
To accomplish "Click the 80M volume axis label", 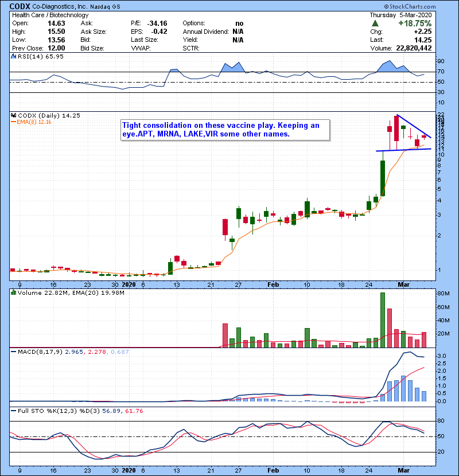I will coord(443,293).
